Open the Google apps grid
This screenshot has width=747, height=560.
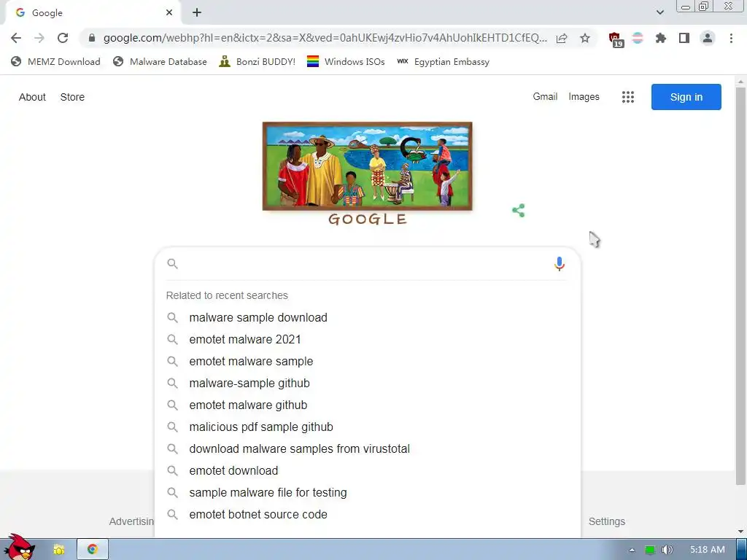628,97
